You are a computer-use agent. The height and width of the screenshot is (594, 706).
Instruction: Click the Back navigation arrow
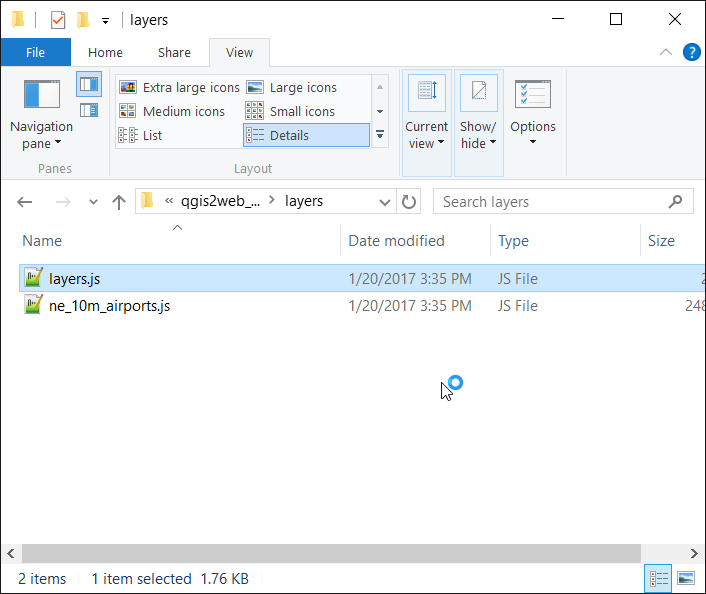(26, 202)
